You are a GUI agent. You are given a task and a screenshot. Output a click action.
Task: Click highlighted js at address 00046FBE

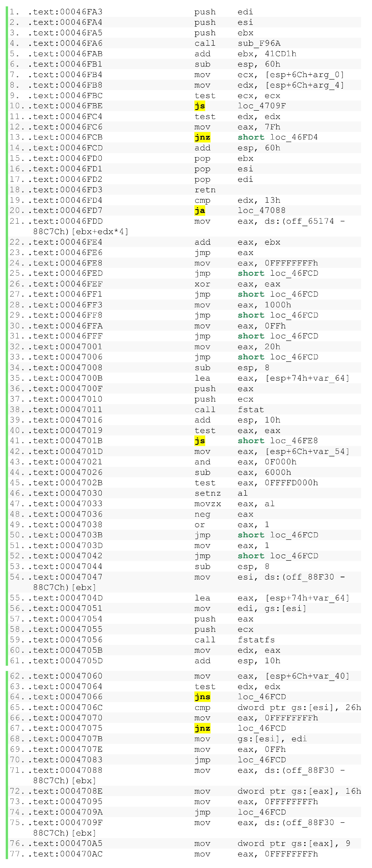point(200,106)
